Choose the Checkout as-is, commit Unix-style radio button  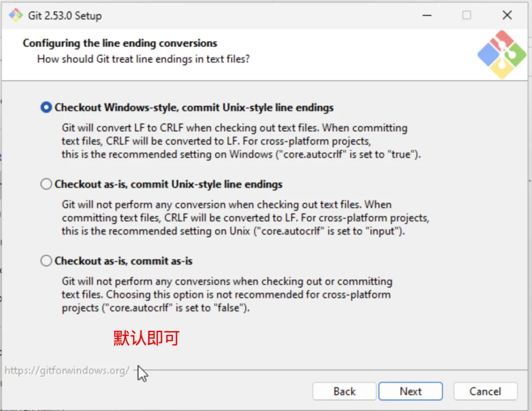tap(46, 184)
